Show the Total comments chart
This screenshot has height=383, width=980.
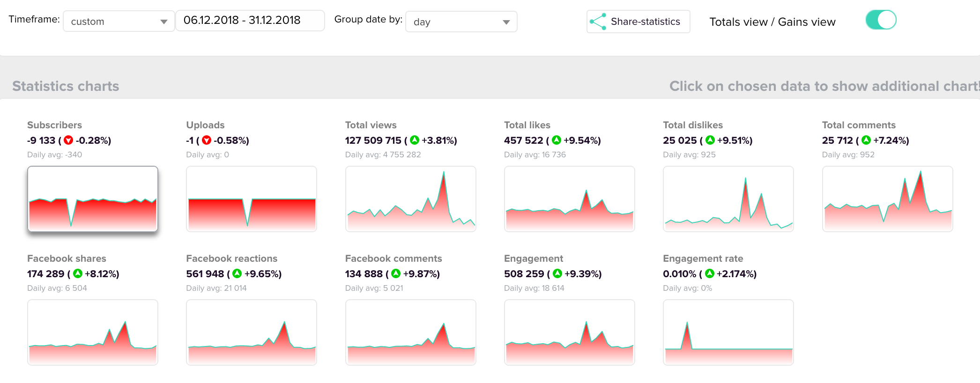click(x=887, y=199)
